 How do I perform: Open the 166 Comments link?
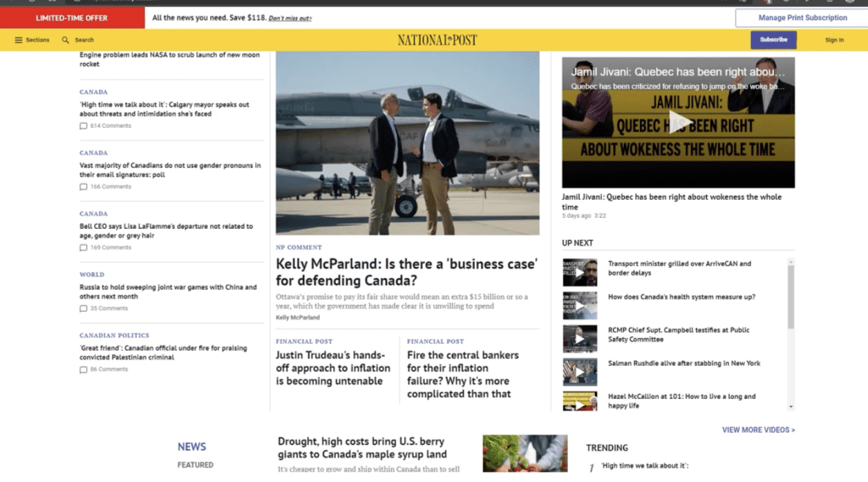point(111,187)
